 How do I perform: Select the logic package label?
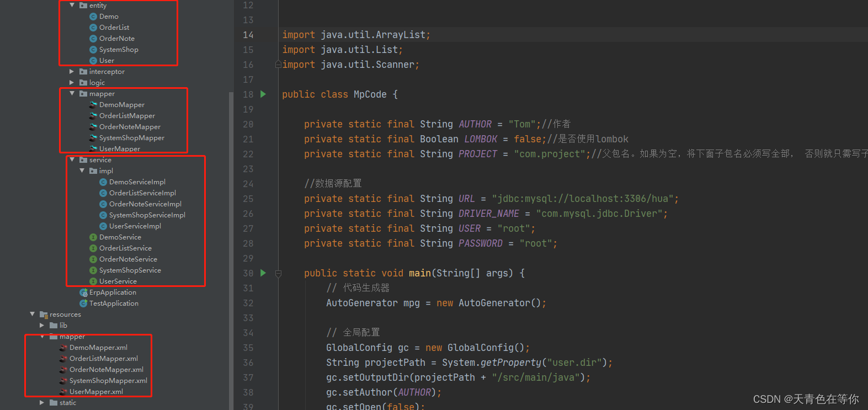pyautogui.click(x=97, y=82)
